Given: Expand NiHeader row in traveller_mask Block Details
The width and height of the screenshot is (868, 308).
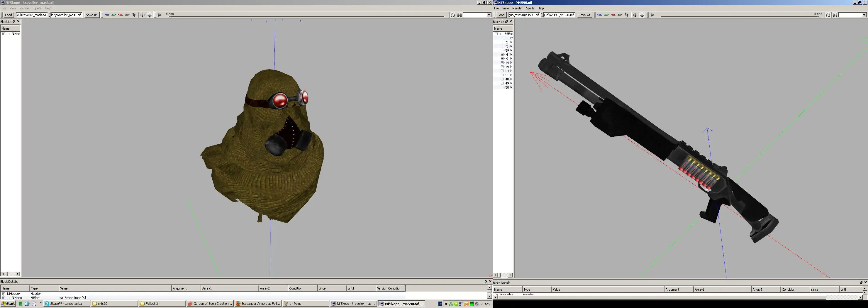Looking at the screenshot, I should (x=4, y=294).
